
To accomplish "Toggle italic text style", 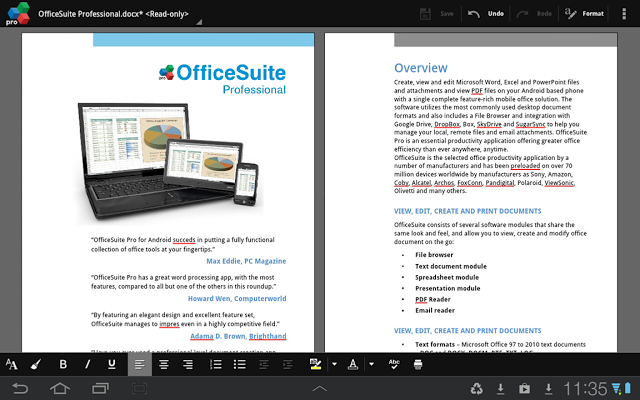I will pos(87,365).
